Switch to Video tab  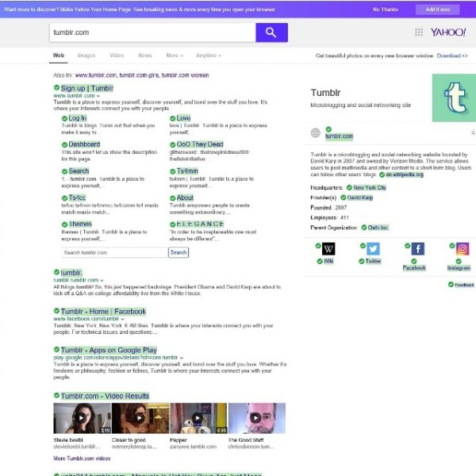pyautogui.click(x=117, y=56)
